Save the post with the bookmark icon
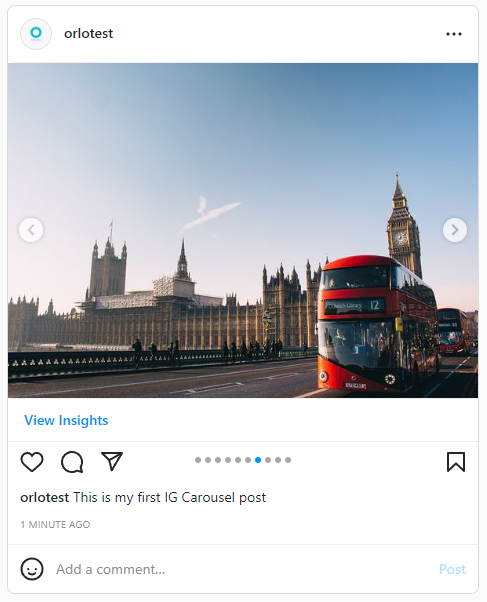 [x=456, y=461]
